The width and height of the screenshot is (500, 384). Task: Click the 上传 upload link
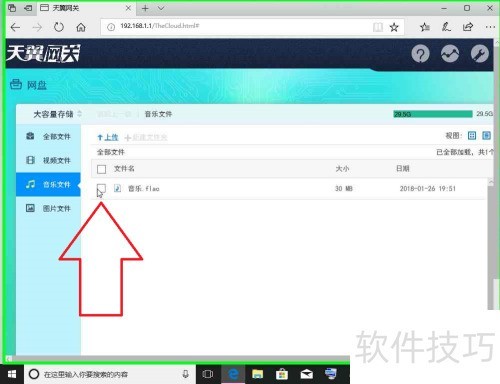point(108,137)
